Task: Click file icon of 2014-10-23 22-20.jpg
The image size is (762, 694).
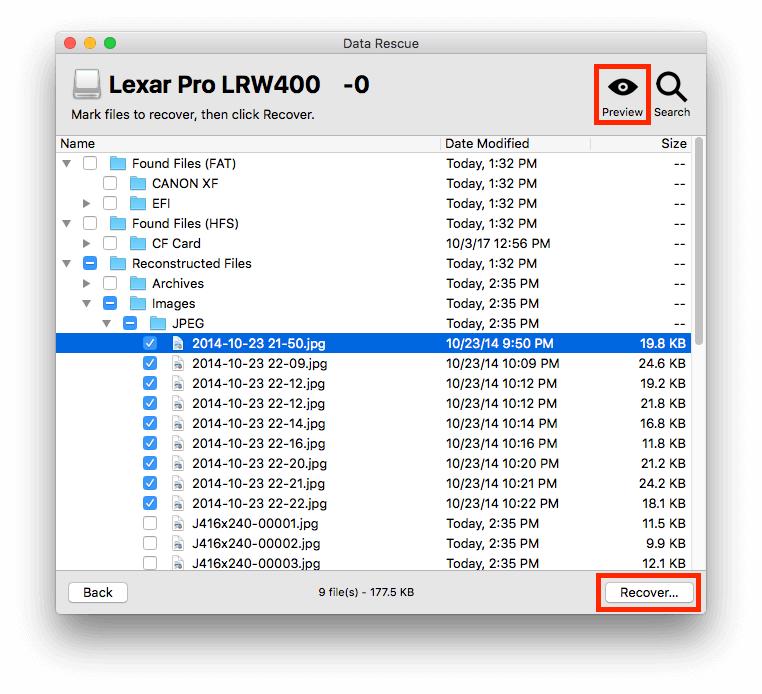Action: (x=178, y=463)
